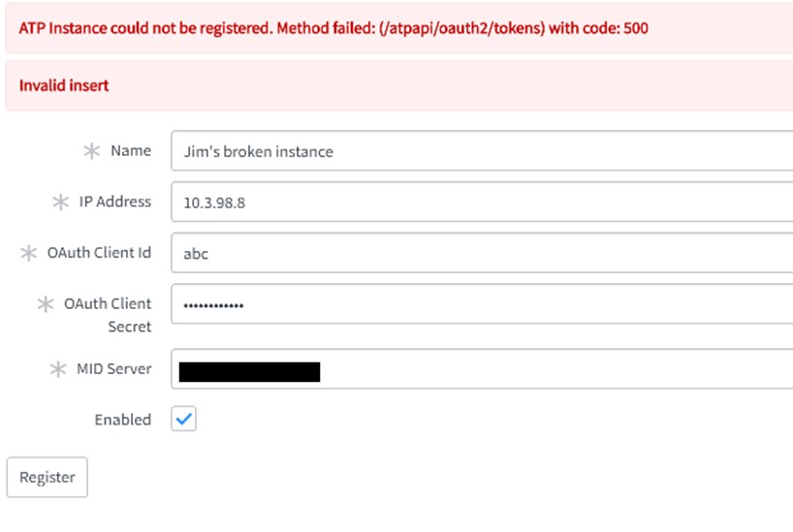This screenshot has width=793, height=532.
Task: Click the mandatory asterisk beside Name
Action: pos(92,151)
